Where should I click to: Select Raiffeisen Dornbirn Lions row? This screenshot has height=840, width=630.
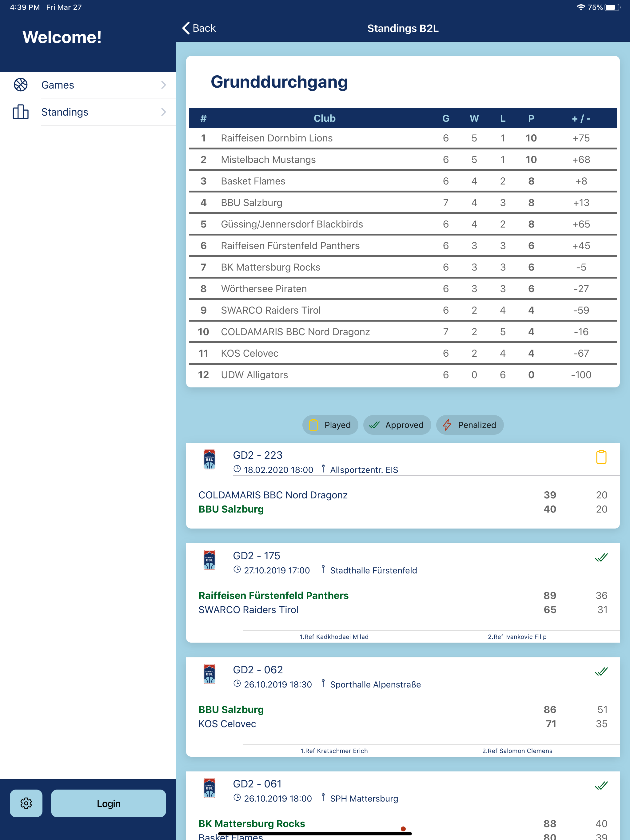(403, 138)
